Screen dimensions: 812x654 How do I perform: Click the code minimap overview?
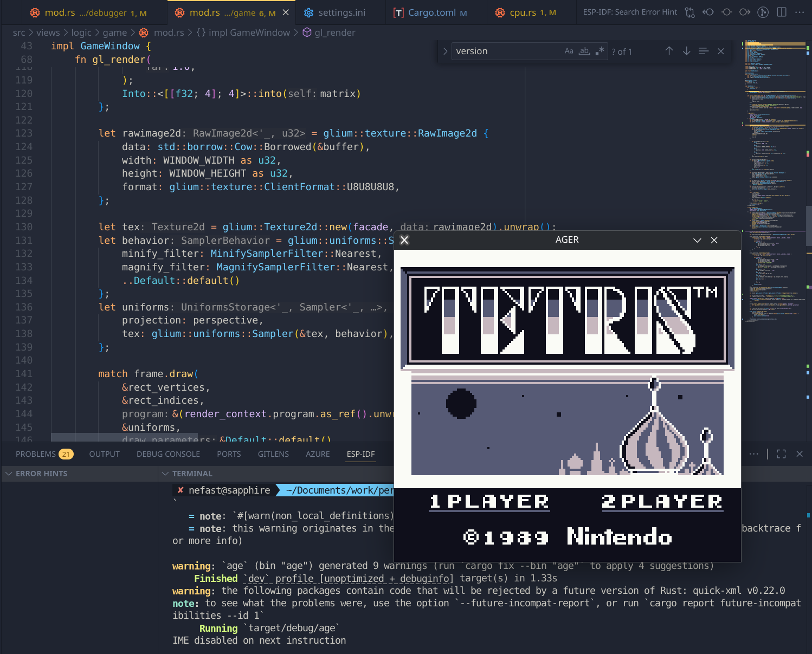pos(774,163)
